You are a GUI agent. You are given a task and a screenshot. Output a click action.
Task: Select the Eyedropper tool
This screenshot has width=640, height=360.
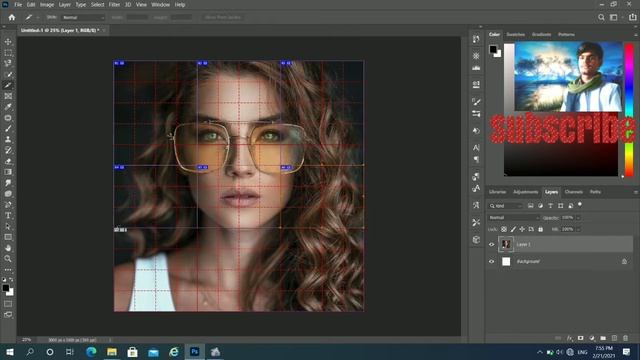8,107
